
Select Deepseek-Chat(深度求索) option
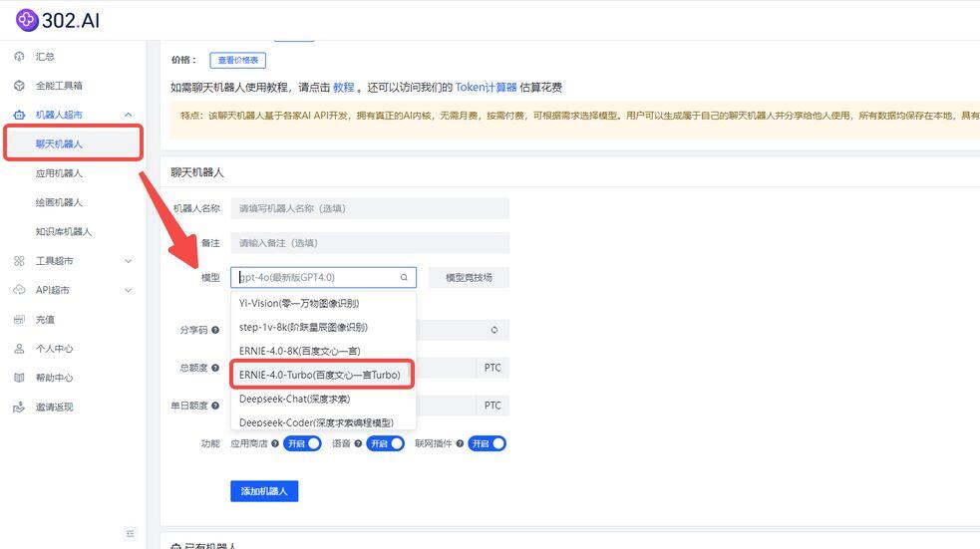point(323,399)
